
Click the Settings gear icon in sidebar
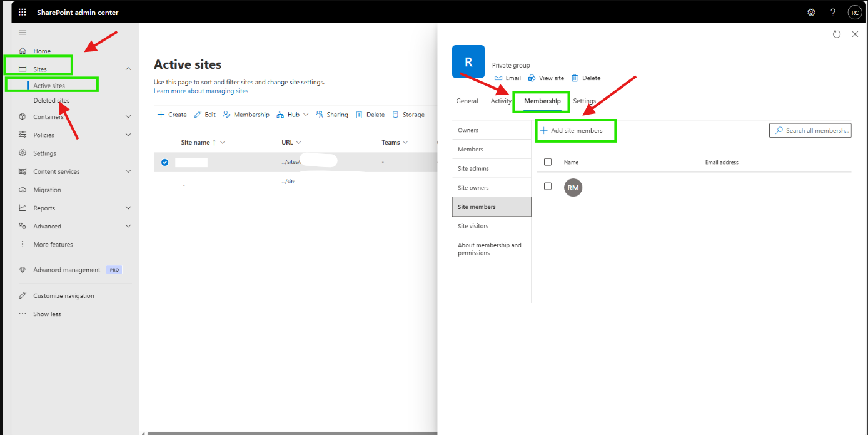pos(23,153)
